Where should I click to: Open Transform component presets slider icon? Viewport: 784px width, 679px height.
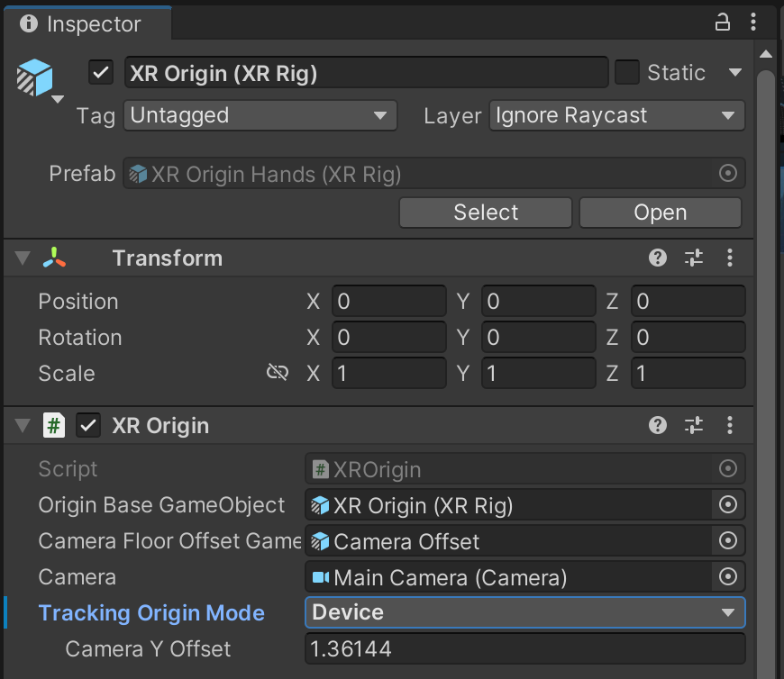(694, 258)
